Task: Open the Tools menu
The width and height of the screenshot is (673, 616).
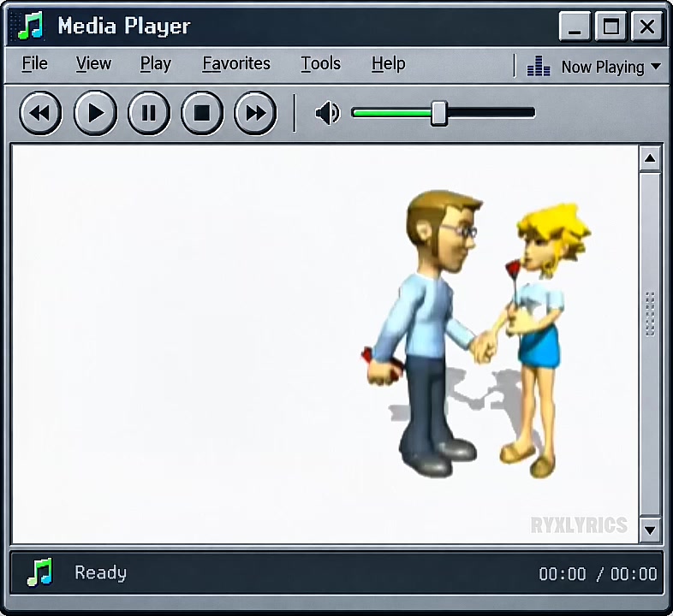Action: tap(320, 63)
